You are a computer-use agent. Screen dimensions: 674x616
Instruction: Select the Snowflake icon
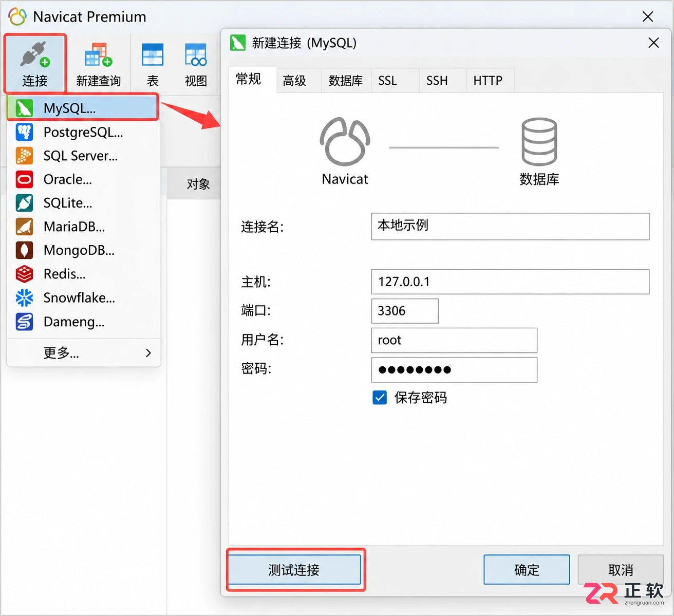(x=24, y=297)
